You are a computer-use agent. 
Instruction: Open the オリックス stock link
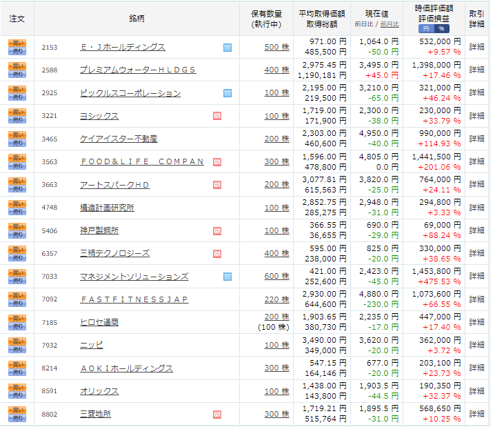coord(99,391)
